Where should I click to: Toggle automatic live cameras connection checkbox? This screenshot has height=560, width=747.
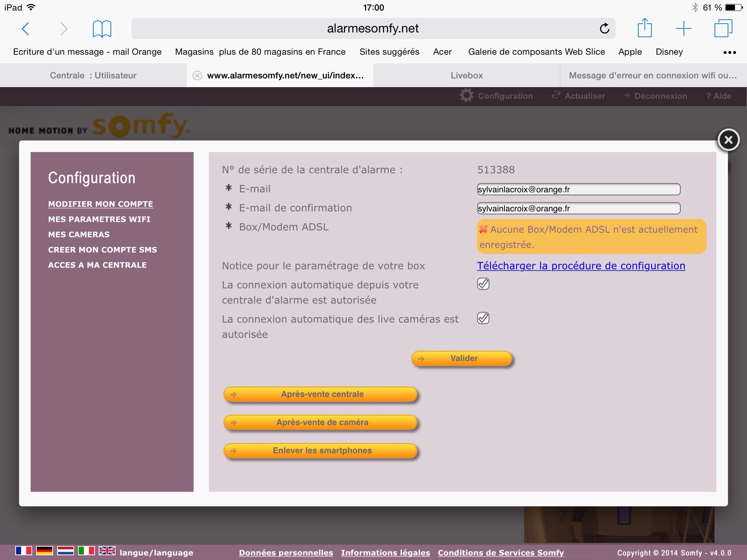point(483,318)
